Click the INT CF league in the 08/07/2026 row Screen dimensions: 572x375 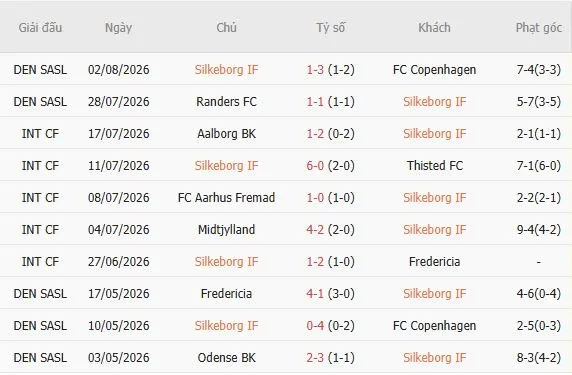point(40,198)
